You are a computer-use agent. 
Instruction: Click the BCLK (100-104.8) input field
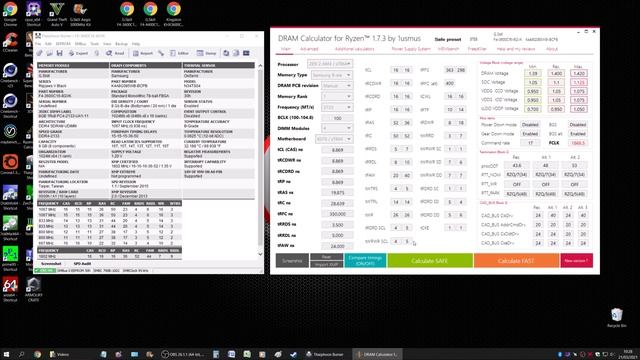click(337, 118)
